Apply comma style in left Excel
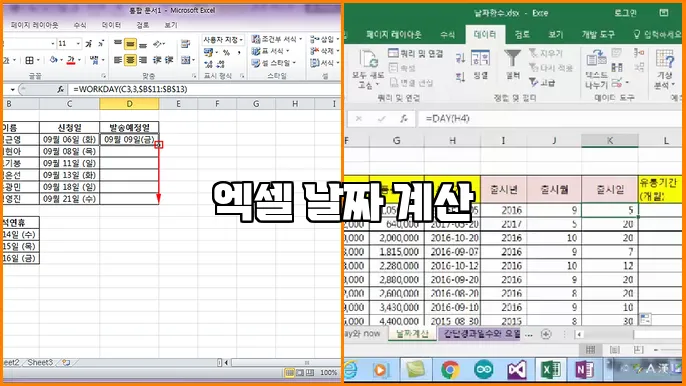This screenshot has height=386, width=686. click(x=239, y=53)
